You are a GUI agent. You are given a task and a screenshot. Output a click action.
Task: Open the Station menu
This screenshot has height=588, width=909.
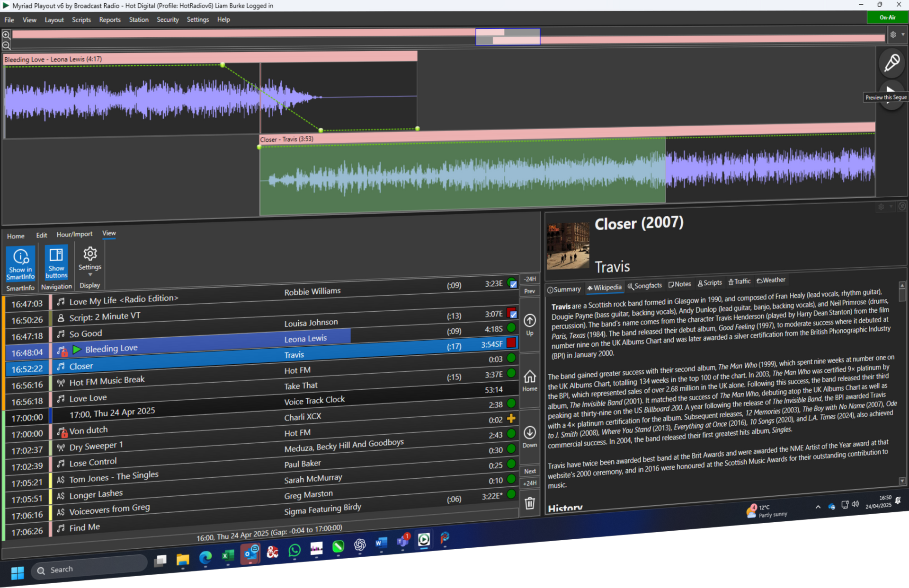(x=138, y=19)
